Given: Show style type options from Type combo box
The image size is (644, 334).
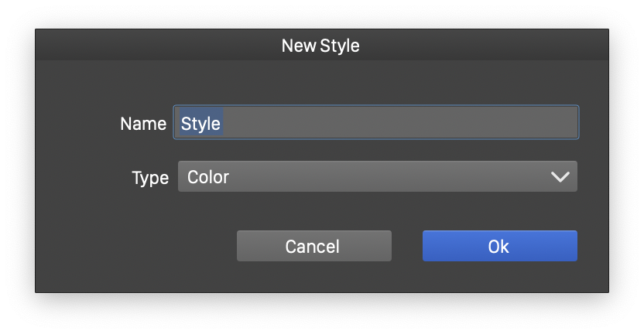Looking at the screenshot, I should [x=377, y=177].
